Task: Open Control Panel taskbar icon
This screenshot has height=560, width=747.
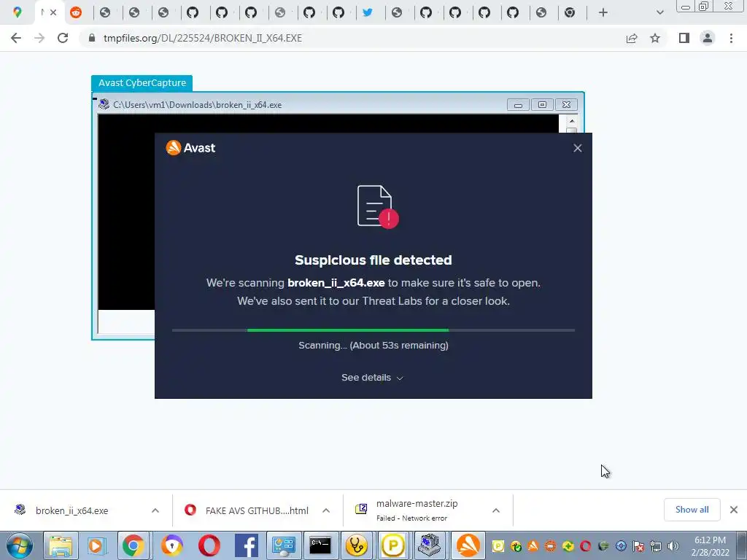Action: 284,545
